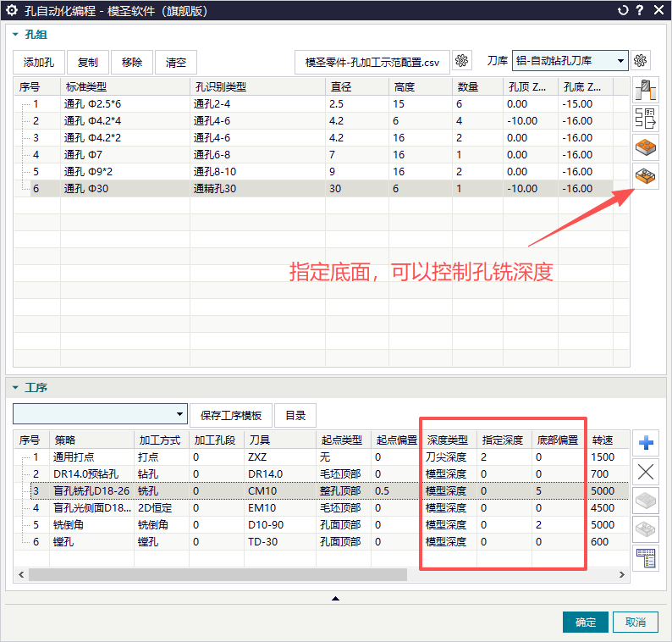Open the operation parameter list icon
The image size is (672, 642).
tap(646, 558)
